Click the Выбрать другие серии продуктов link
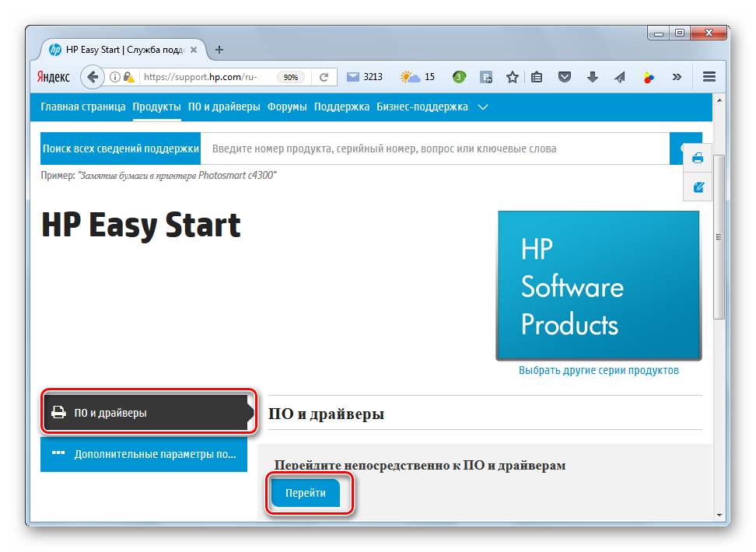 (598, 371)
